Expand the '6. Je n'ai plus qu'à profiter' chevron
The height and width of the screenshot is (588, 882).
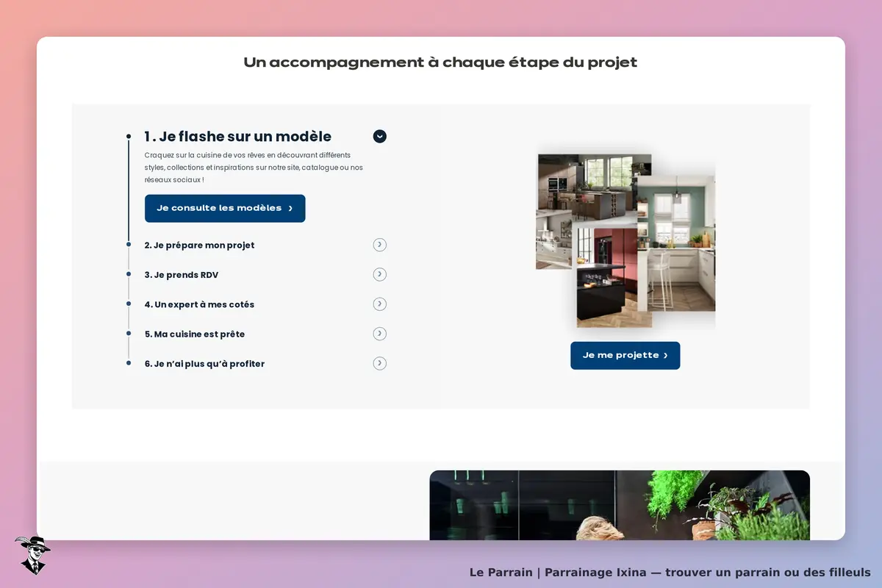(379, 363)
